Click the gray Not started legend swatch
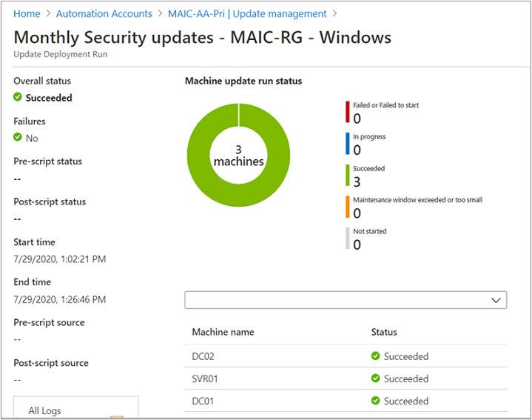The width and height of the screenshot is (532, 420). [x=347, y=239]
